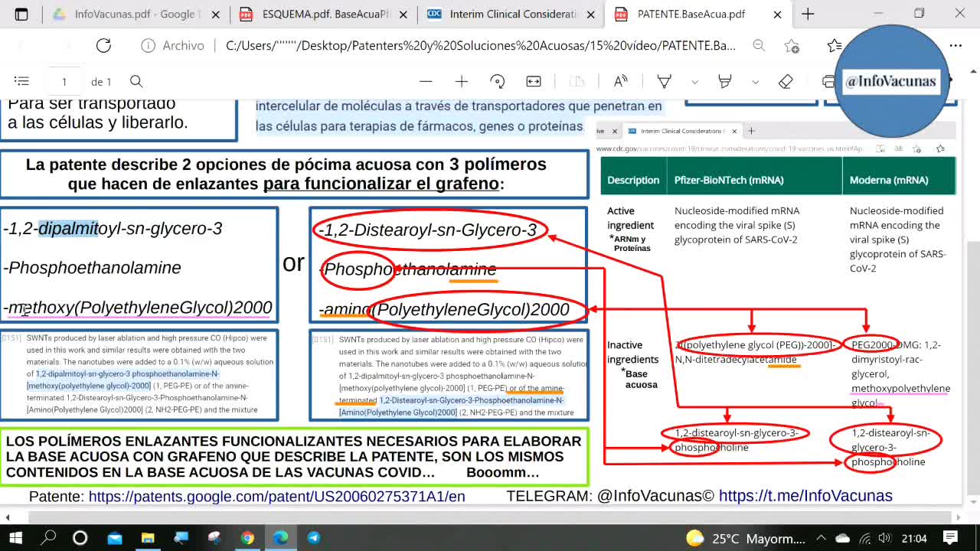Screen dimensions: 980x551
Task: Open the clock showing 21:04
Action: [x=915, y=538]
